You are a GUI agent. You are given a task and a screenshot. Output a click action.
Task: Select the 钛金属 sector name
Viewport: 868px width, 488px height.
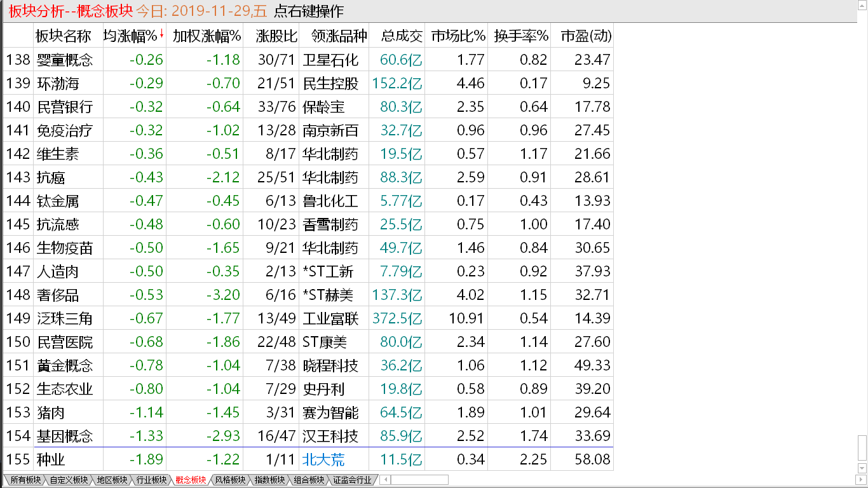(x=58, y=201)
